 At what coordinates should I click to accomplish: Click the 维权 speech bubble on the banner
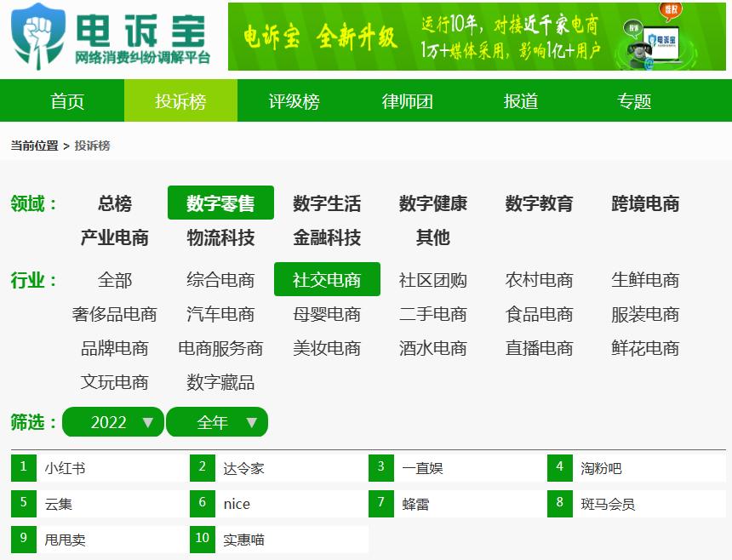point(672,9)
